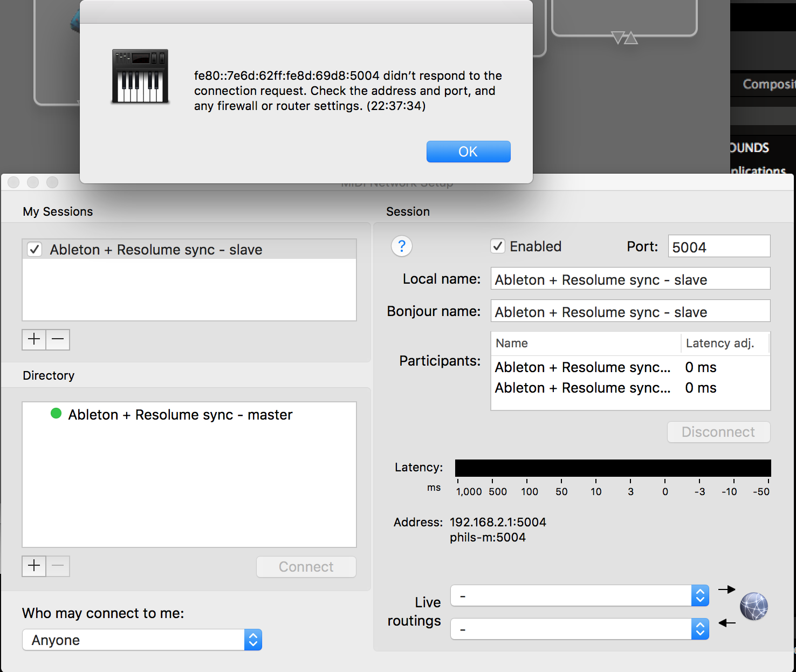Open the Who may connect to me dropdown

(142, 640)
